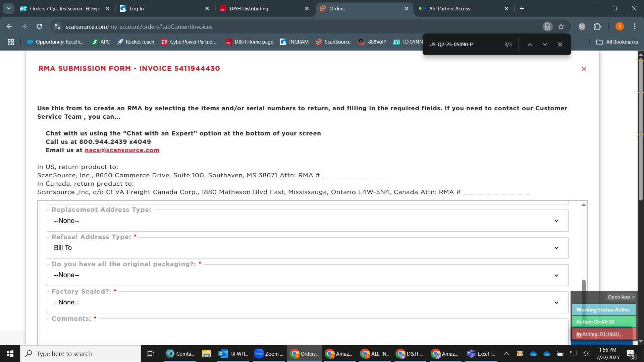Open ALL-IN Chrome window on taskbar

[375, 354]
